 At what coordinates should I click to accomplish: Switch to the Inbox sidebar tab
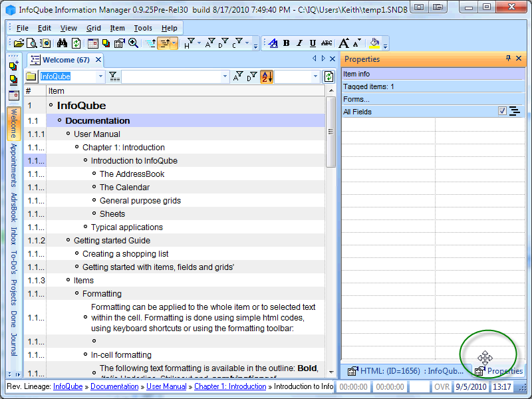[13, 235]
